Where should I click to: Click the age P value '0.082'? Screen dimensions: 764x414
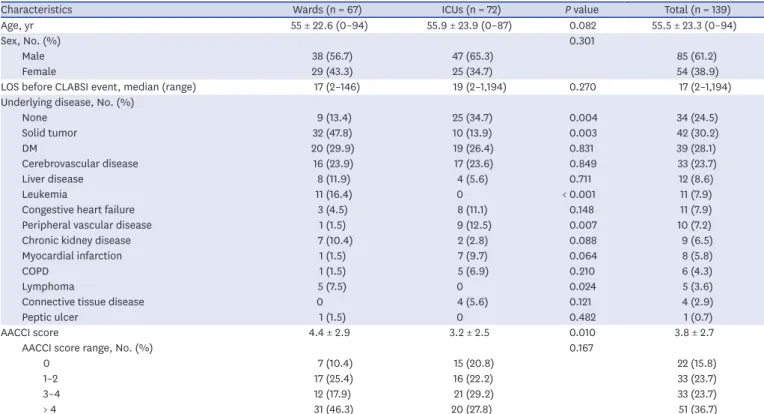coord(583,25)
